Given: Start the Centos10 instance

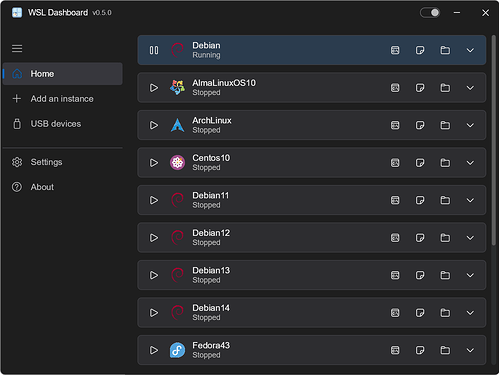Looking at the screenshot, I should click(x=154, y=163).
